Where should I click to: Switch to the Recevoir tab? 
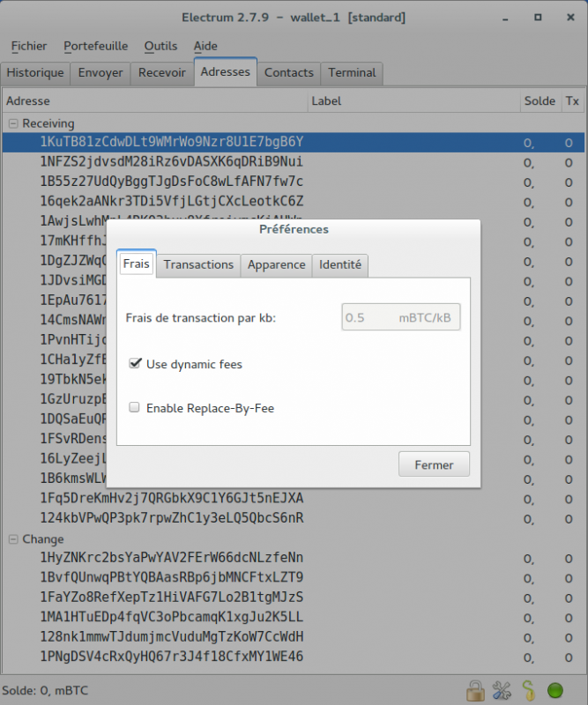[x=162, y=73]
